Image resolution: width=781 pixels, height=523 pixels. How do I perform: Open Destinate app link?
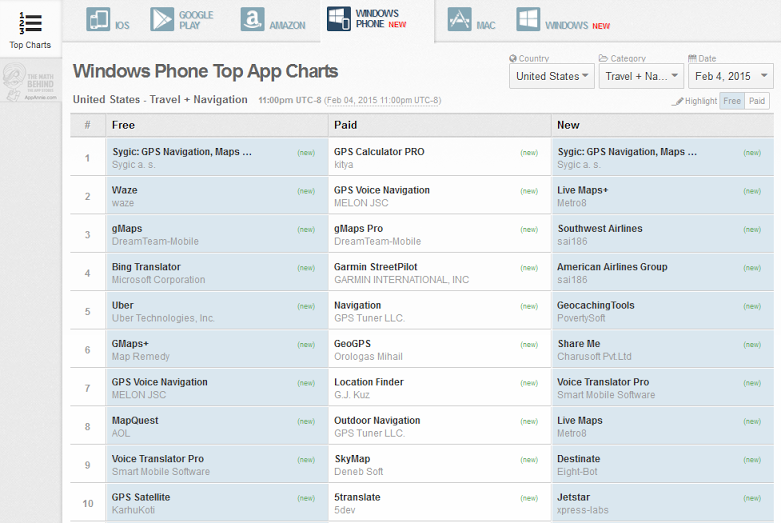[x=578, y=459]
